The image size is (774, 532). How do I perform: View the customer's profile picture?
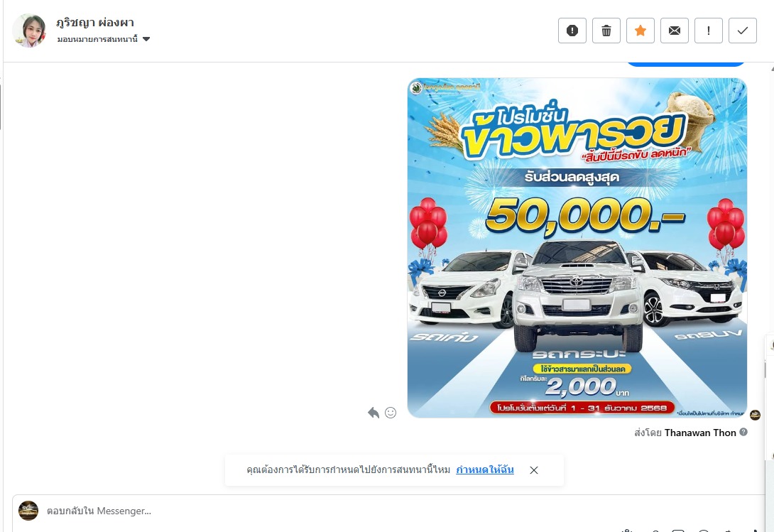click(x=29, y=31)
